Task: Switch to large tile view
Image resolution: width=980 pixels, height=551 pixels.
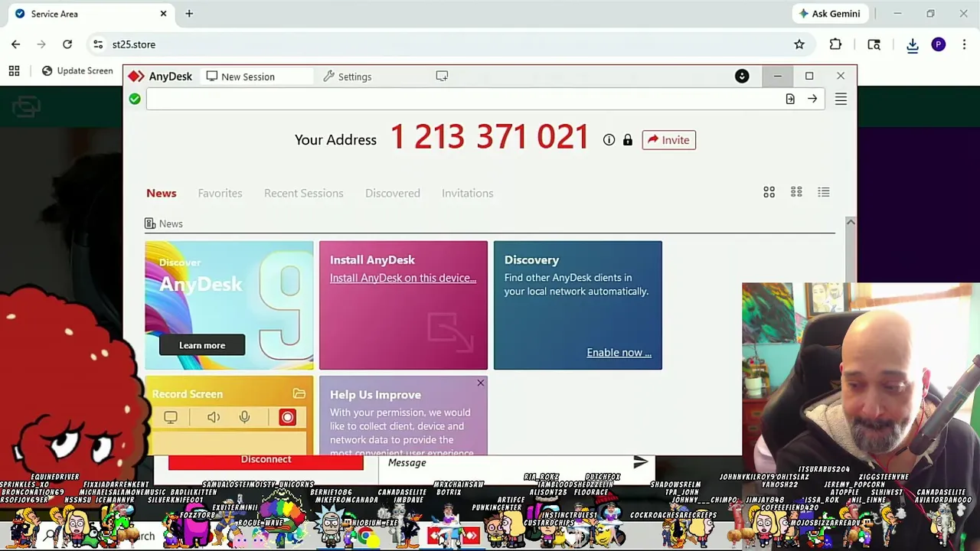Action: pos(769,192)
